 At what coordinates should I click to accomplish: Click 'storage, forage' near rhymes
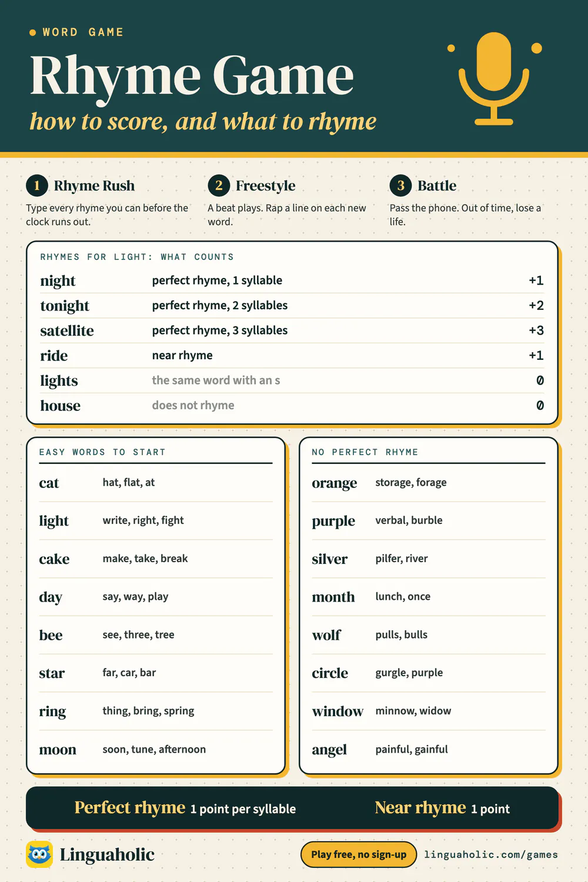(411, 483)
